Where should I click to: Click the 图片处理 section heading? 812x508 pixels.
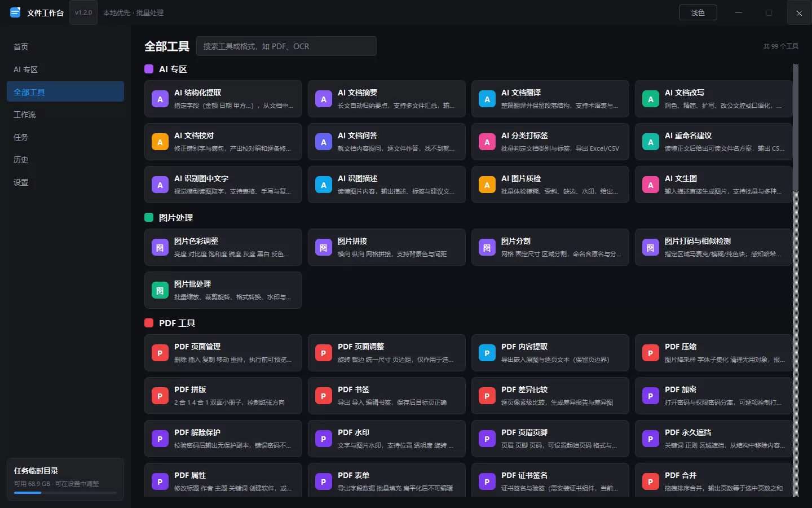click(176, 217)
